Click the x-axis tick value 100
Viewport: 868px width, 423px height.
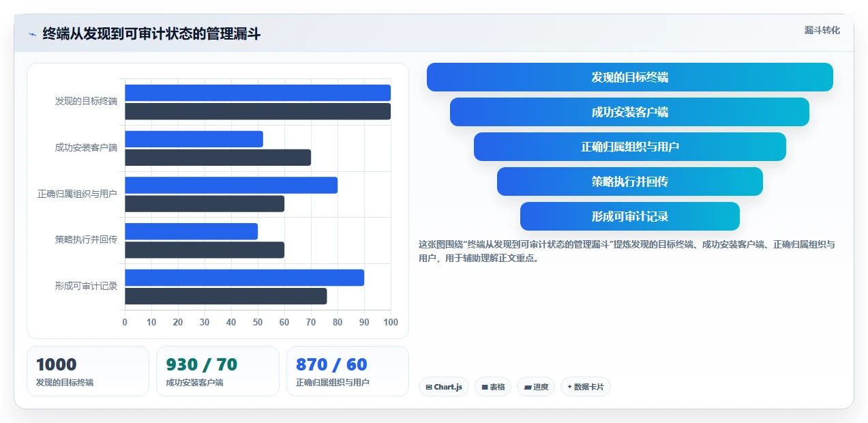[391, 322]
